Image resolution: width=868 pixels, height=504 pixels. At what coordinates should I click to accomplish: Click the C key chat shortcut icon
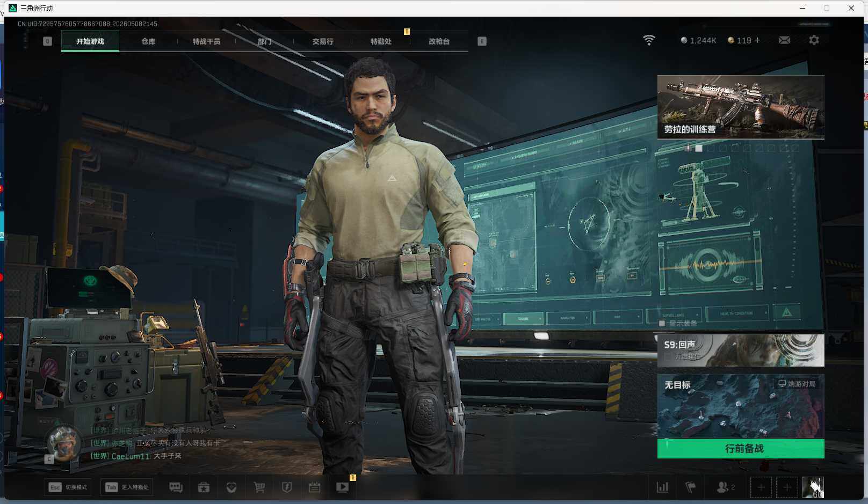click(49, 459)
